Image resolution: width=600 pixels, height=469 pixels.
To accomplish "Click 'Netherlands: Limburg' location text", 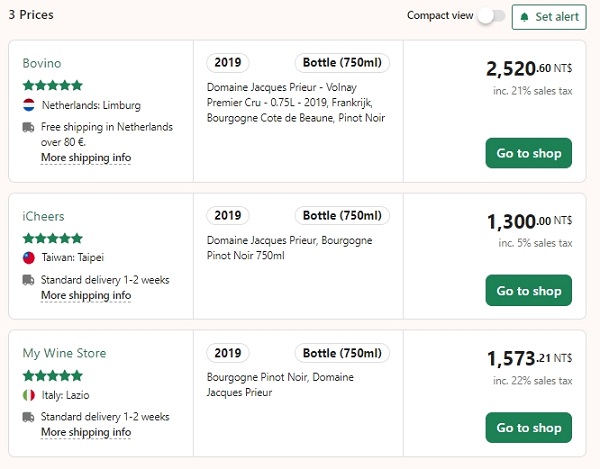I will pyautogui.click(x=91, y=105).
